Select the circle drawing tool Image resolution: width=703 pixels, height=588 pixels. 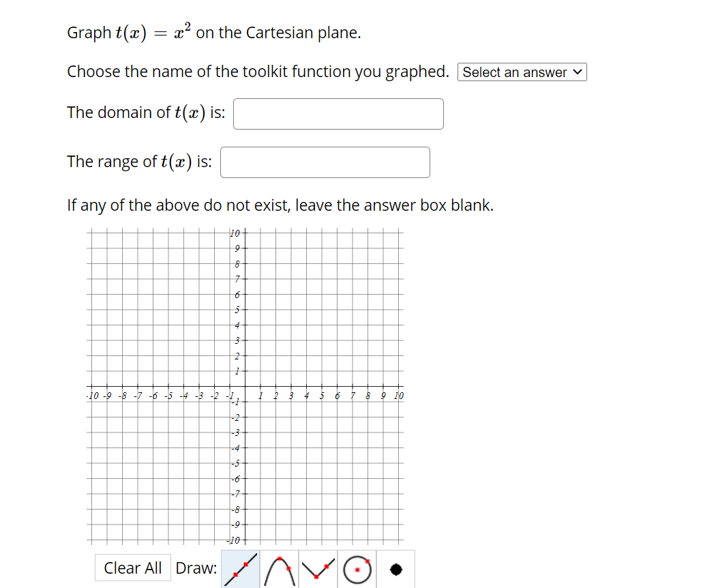[357, 568]
